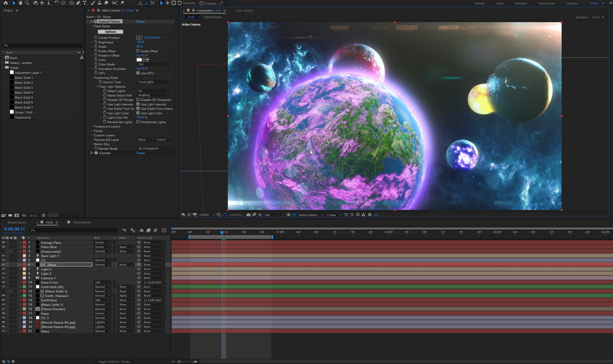Hide the Orange Flare layer
Screen dimensions: 613x364
click(x=3, y=243)
